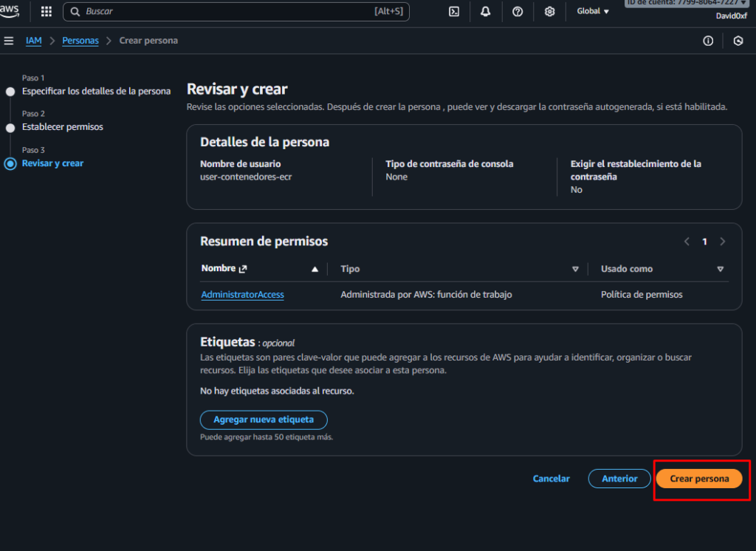
Task: Launch CloudShell from the top bar
Action: 455,12
